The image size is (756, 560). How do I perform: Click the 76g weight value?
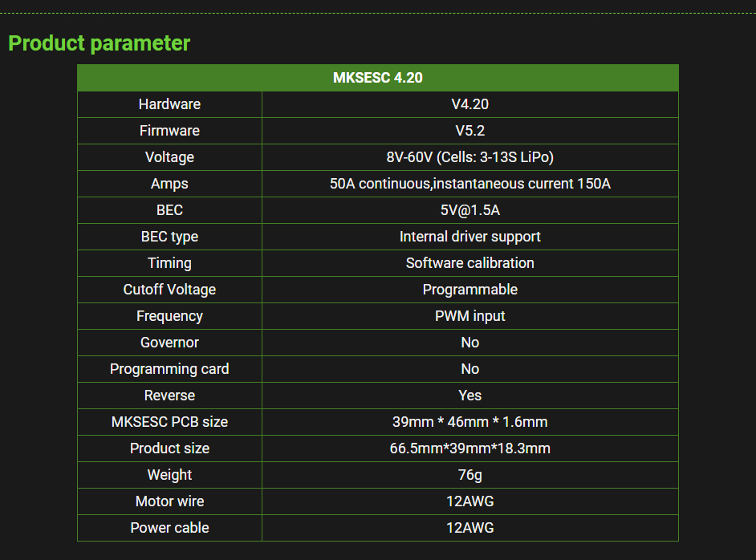469,475
